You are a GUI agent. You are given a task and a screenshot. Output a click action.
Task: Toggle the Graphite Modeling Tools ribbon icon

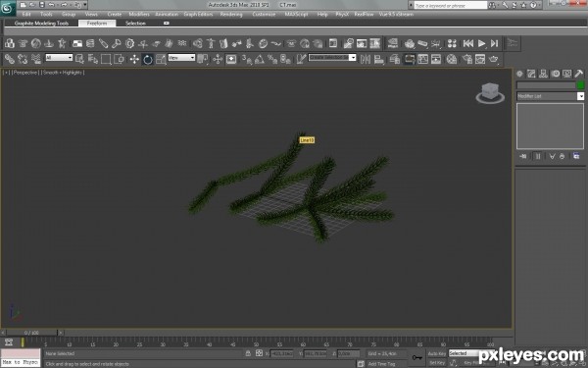click(x=409, y=59)
